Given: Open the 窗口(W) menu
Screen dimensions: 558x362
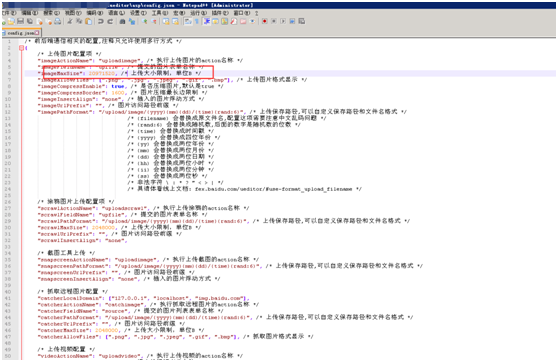Looking at the screenshot, I should click(x=242, y=13).
